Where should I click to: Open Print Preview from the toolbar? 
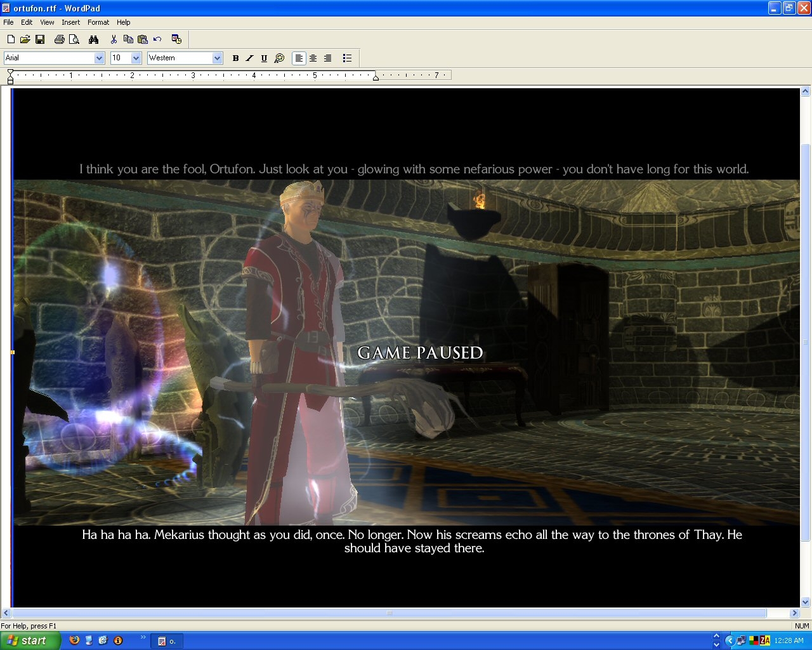[74, 39]
